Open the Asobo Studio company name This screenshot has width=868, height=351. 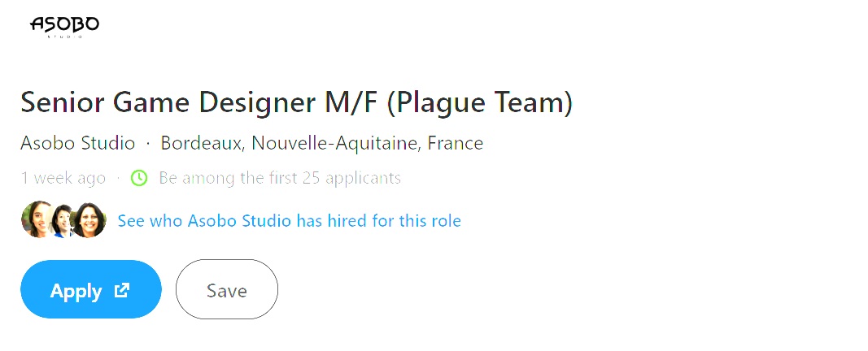point(77,144)
